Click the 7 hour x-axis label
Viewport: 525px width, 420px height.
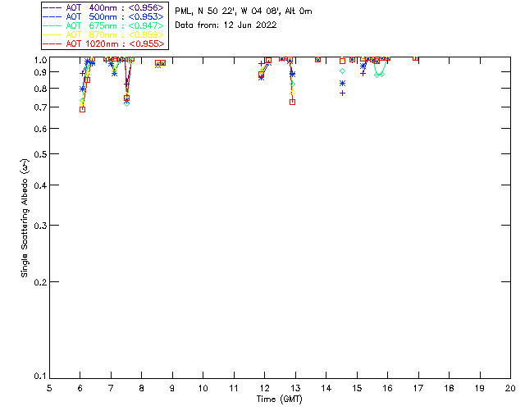(111, 388)
